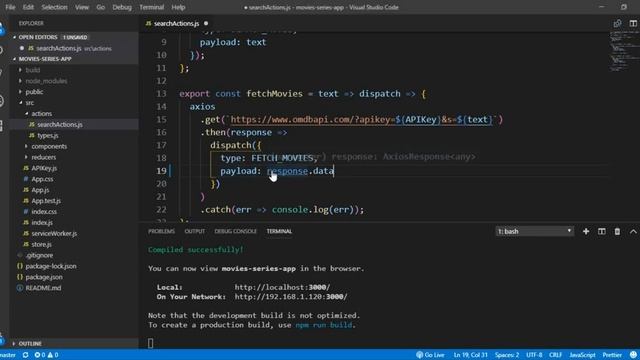
Task: Open the omdbapi.com URL link in code
Action: click(362, 120)
